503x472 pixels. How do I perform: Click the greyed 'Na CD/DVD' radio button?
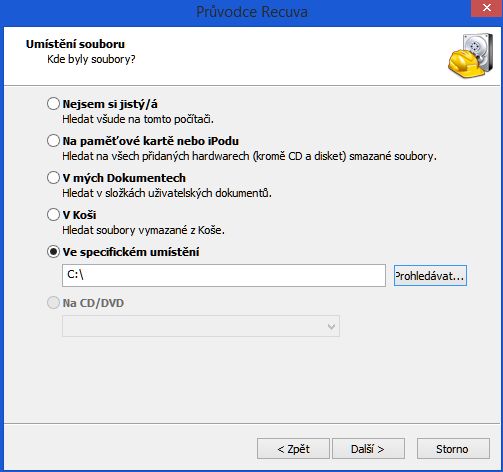click(x=53, y=303)
